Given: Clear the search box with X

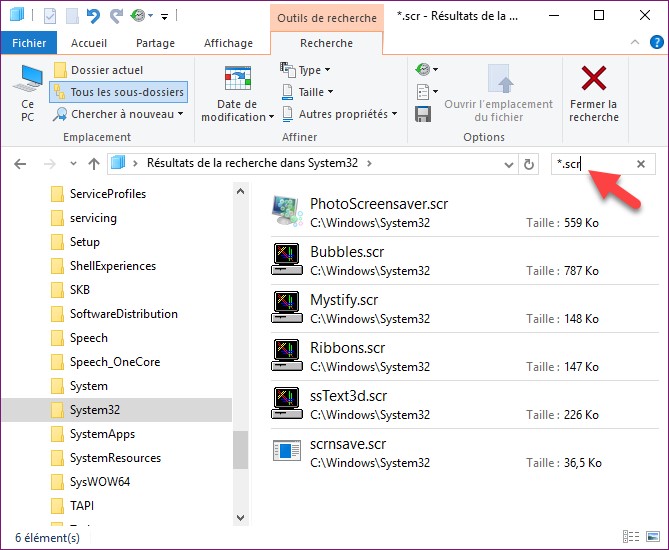Looking at the screenshot, I should tap(641, 164).
